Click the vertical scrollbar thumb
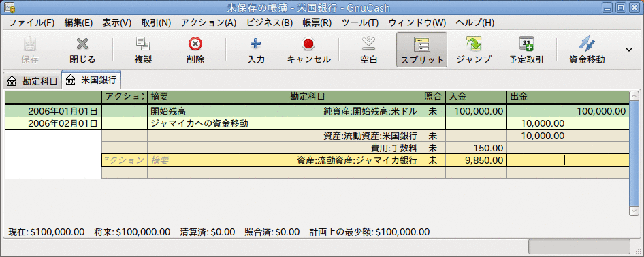Screen dimensions: 644x257 pyautogui.click(x=634, y=153)
